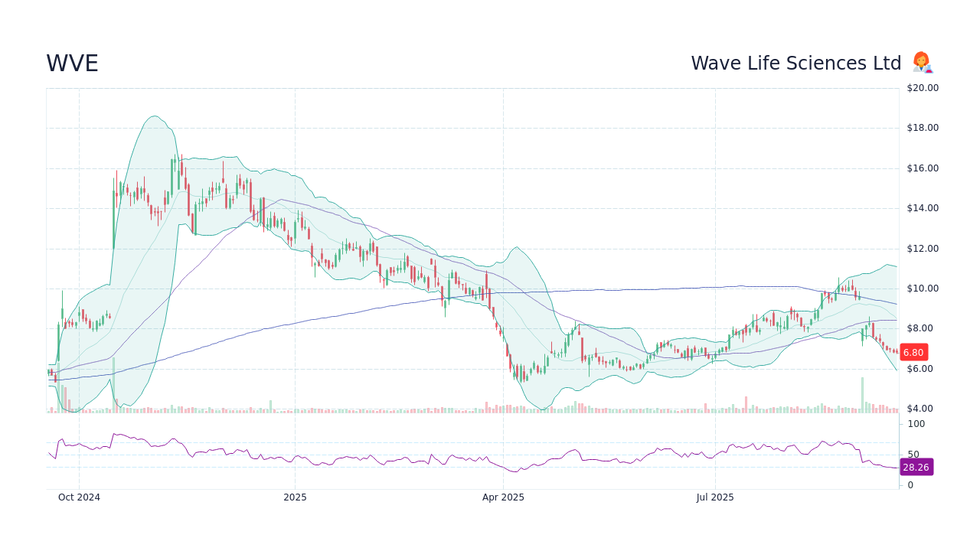
Task: Click the $4.00 price axis label
Action: coord(919,409)
